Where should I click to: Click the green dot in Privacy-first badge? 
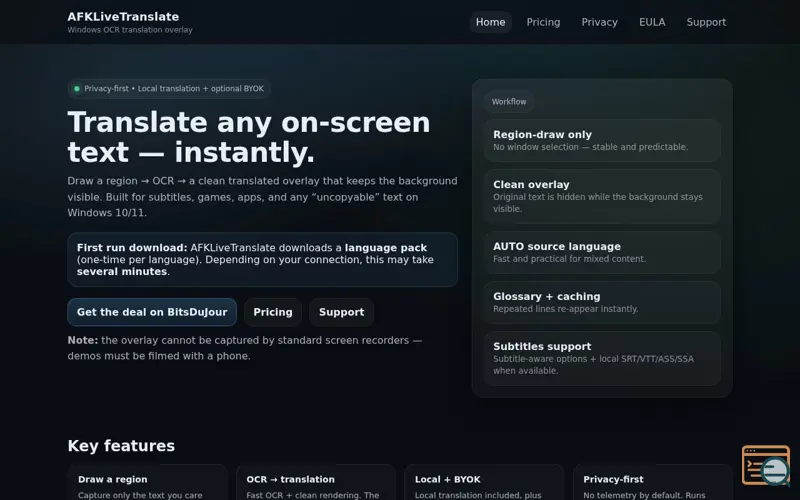pos(77,89)
